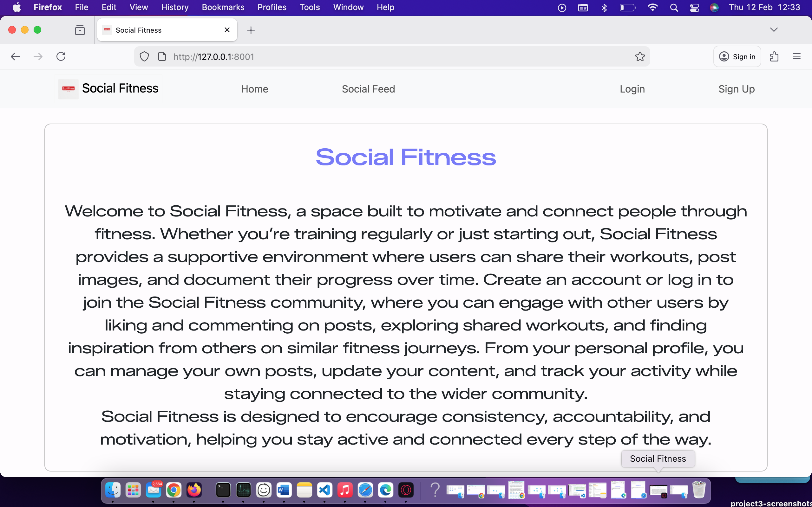Screen dimensions: 812x507
Task: Go to the Social Feed page
Action: (368, 89)
